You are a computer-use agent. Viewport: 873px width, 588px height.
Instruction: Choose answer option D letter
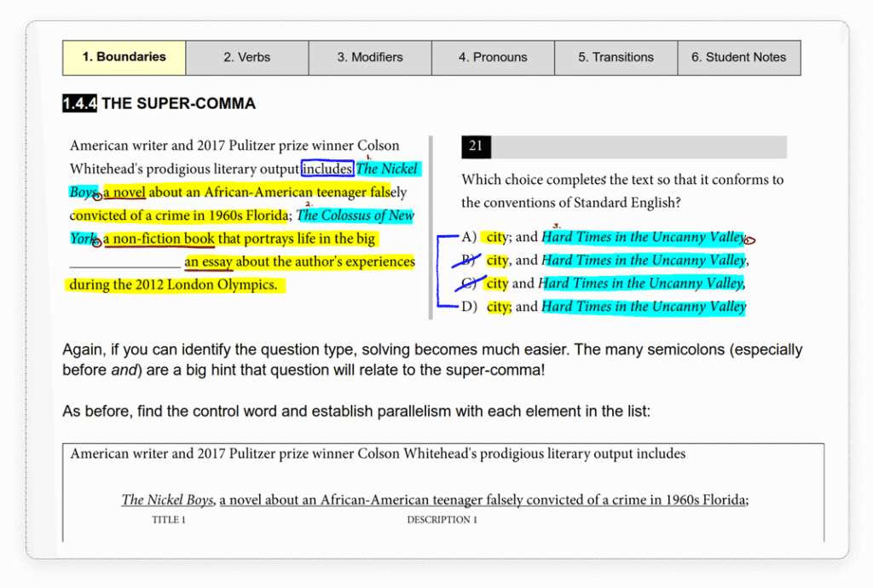coord(470,307)
